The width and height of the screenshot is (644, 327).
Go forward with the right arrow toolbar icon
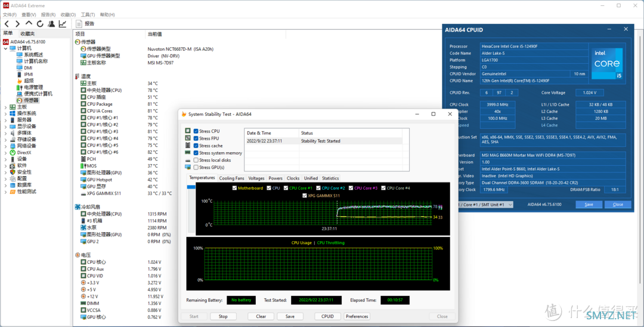(18, 24)
